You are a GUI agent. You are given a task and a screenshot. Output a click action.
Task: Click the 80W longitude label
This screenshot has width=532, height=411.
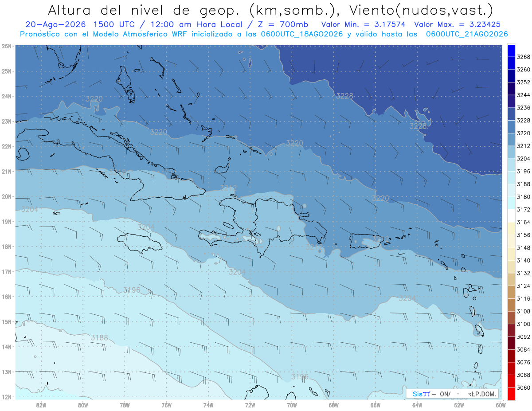83,405
